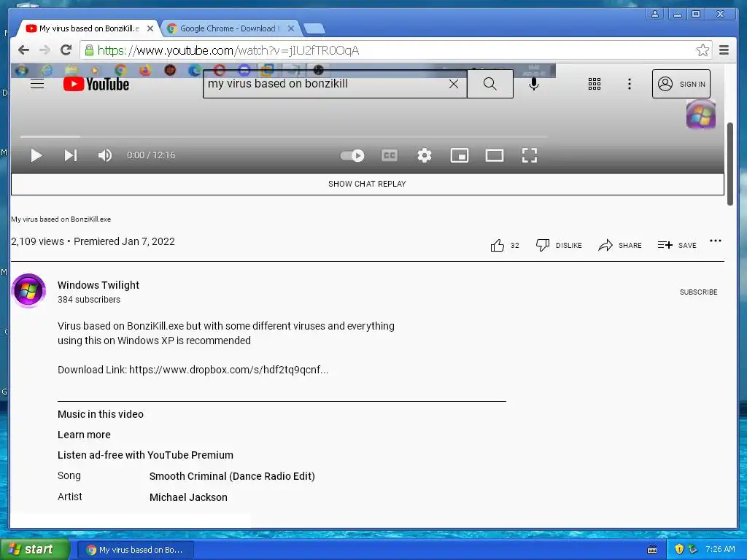Enable the miniplayer
The height and width of the screenshot is (560, 747).
(460, 155)
